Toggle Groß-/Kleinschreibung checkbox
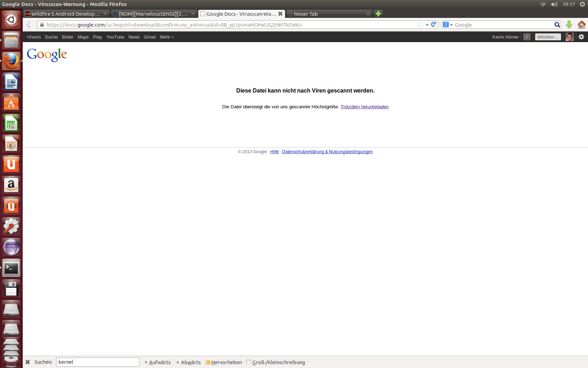This screenshot has width=588, height=368. coord(248,362)
